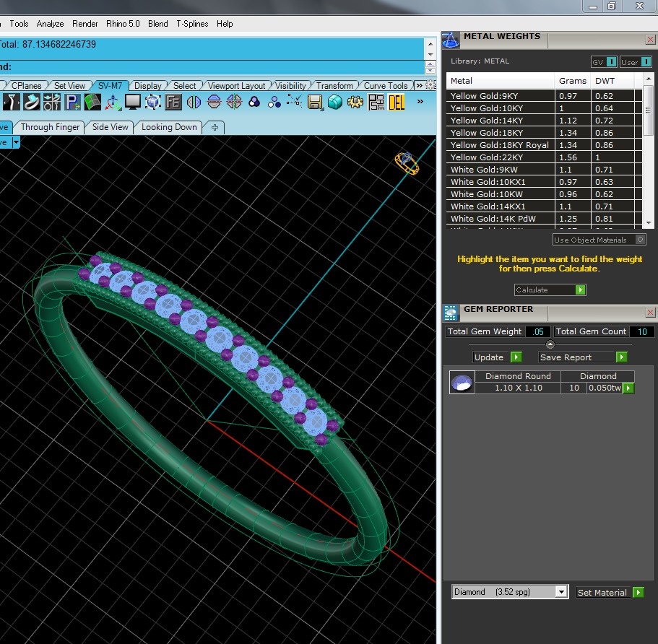The width and height of the screenshot is (658, 644).
Task: Click the Update button
Action: [x=497, y=357]
